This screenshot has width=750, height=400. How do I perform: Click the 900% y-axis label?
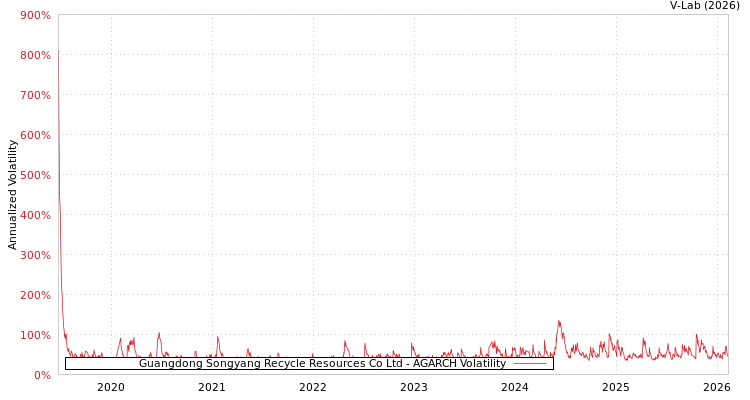pyautogui.click(x=35, y=15)
